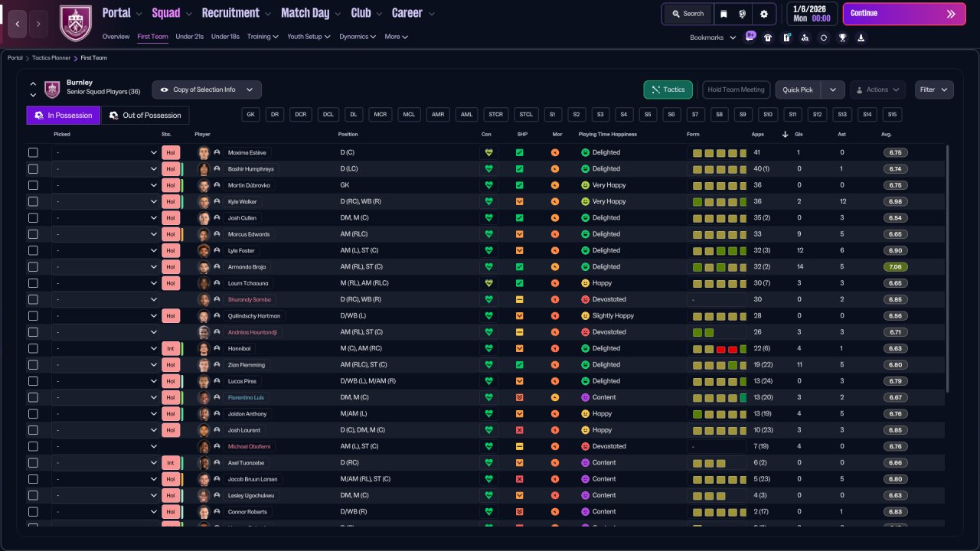Viewport: 980px width, 551px height.
Task: Select Zian Flemming's row checkbox
Action: click(x=33, y=365)
